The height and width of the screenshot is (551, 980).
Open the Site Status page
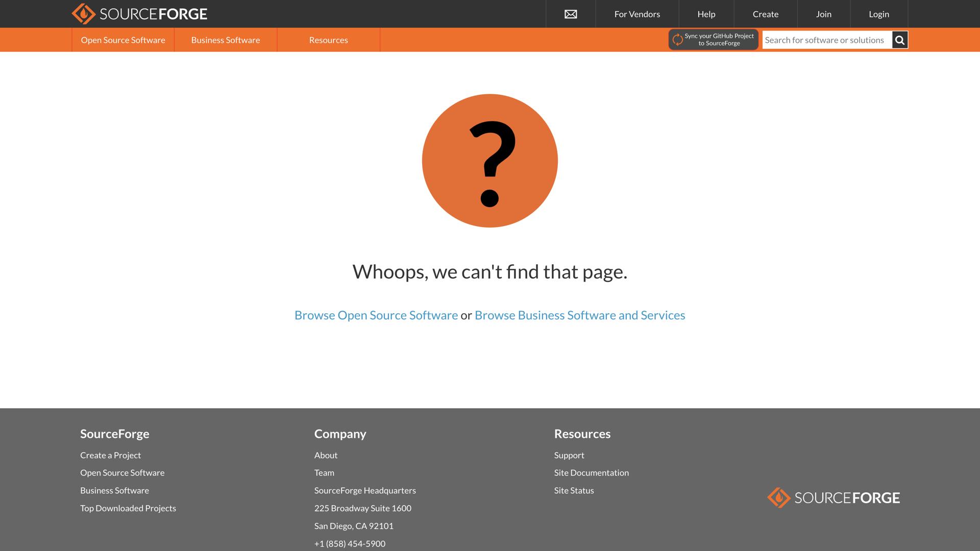[x=574, y=490]
